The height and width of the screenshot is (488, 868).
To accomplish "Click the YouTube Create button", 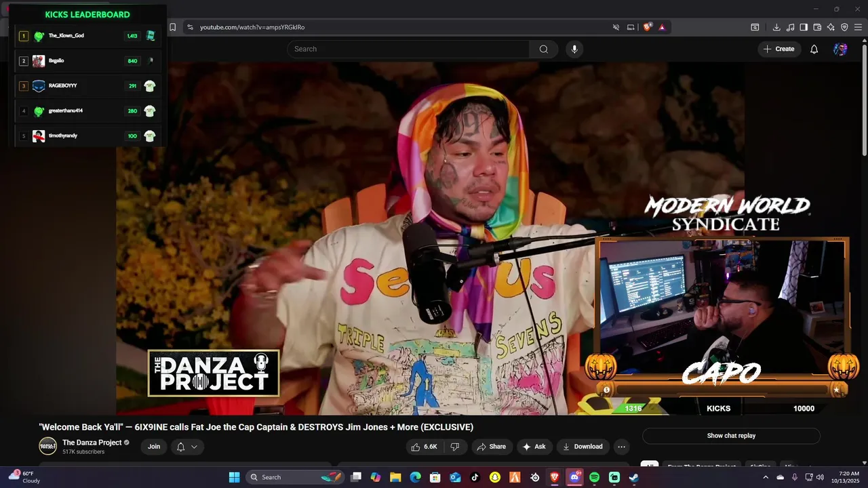I will (x=778, y=49).
